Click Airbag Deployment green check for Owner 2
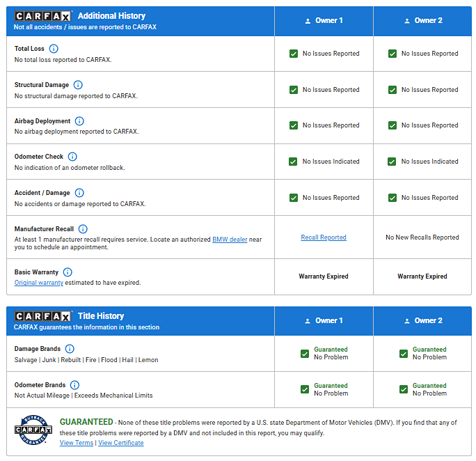476x461 pixels. point(392,125)
